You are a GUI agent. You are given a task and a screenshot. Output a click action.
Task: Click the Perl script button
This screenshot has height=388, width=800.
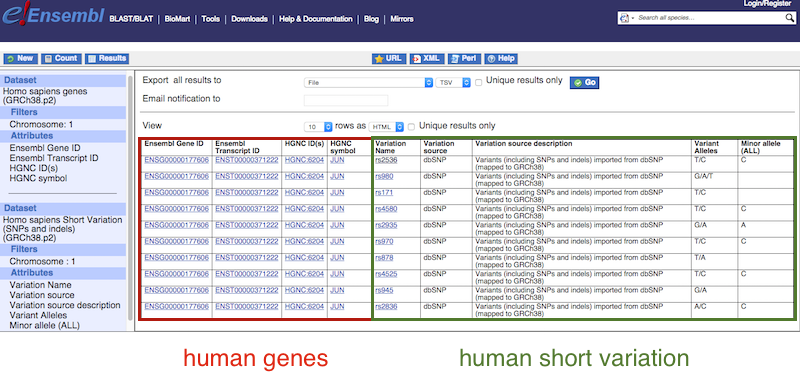[x=464, y=59]
